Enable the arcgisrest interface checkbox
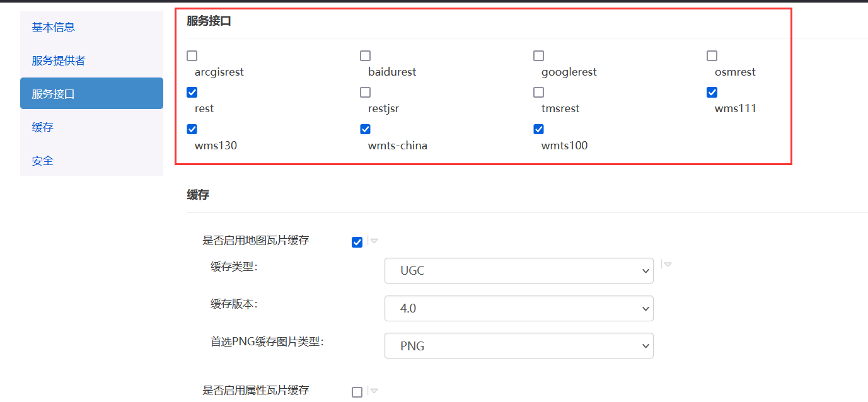Screen dimensions: 868x402 pyautogui.click(x=192, y=56)
